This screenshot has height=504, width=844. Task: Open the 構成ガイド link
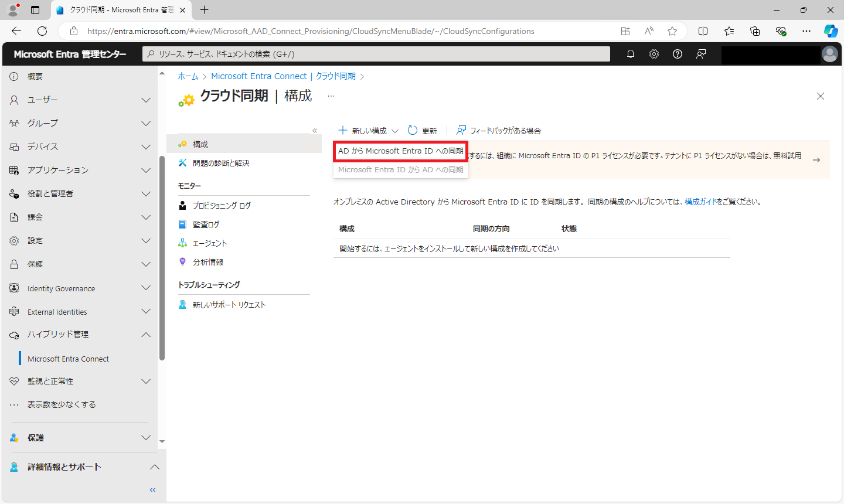point(701,202)
